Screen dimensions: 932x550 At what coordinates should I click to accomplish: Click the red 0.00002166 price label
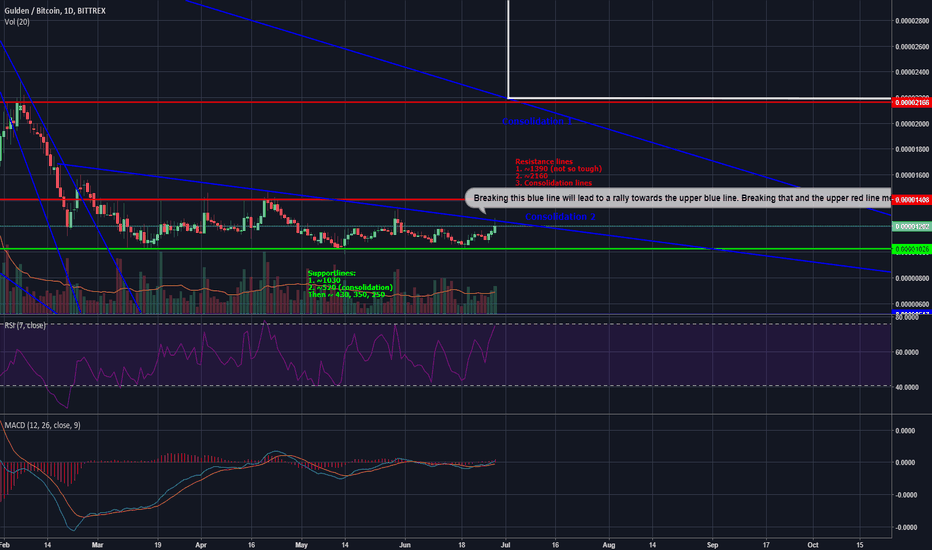pyautogui.click(x=911, y=102)
